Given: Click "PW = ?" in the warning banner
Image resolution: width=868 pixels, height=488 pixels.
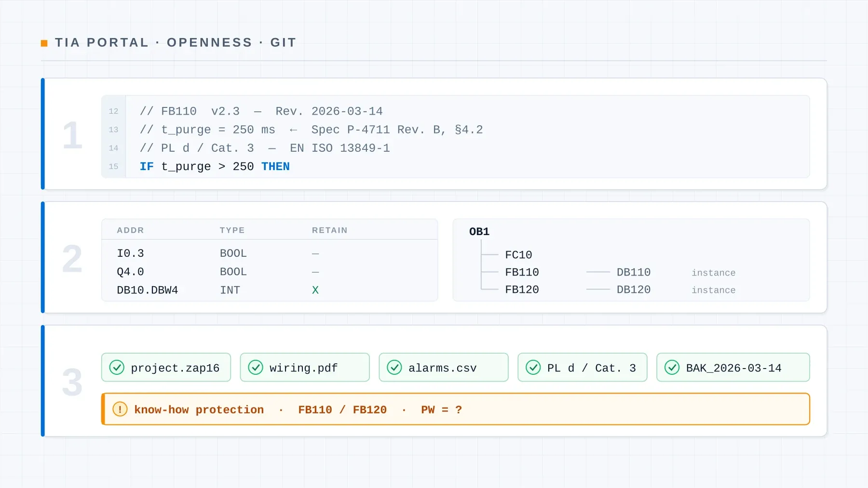Looking at the screenshot, I should pos(442,410).
